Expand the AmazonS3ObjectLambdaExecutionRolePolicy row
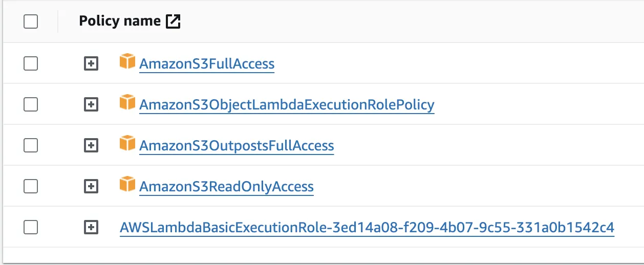Screen dimensions: 644x265 [91, 104]
